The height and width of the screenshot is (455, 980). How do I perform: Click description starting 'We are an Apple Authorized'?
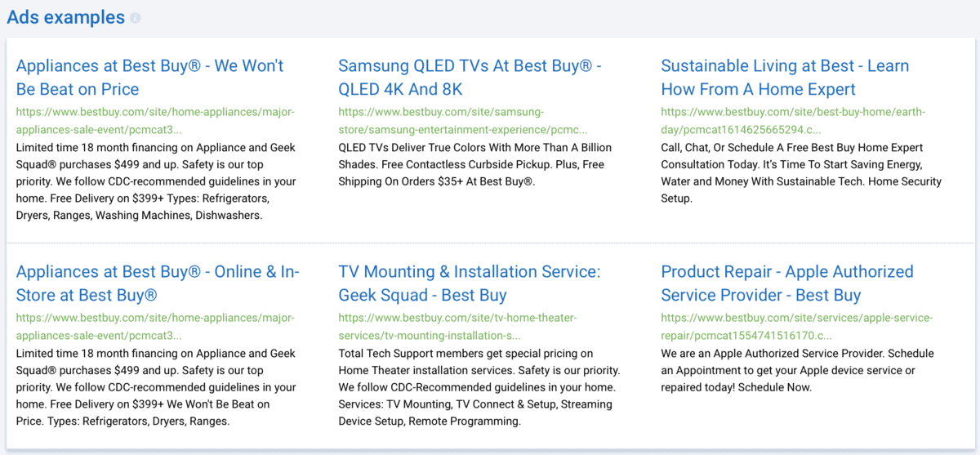click(x=797, y=370)
